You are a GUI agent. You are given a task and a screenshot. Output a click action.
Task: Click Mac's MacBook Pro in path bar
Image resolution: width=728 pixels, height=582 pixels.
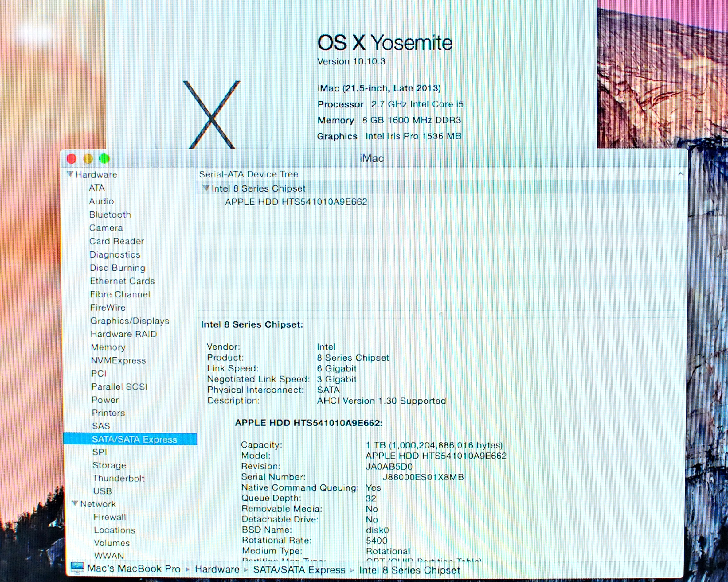134,569
